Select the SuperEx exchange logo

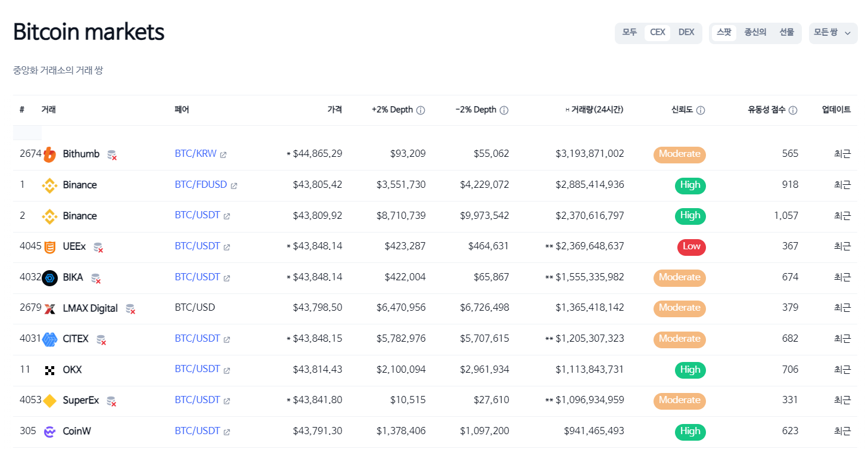pyautogui.click(x=51, y=400)
